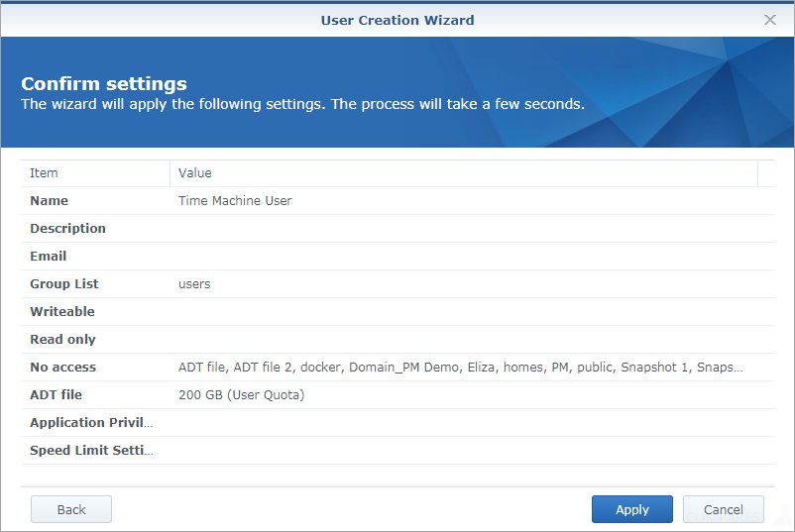Screen dimensions: 795x532
Task: Select the Writeable row
Action: pyautogui.click(x=397, y=312)
